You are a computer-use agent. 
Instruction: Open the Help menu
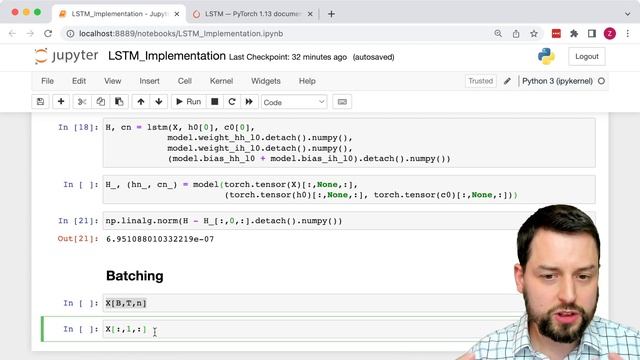pos(307,81)
